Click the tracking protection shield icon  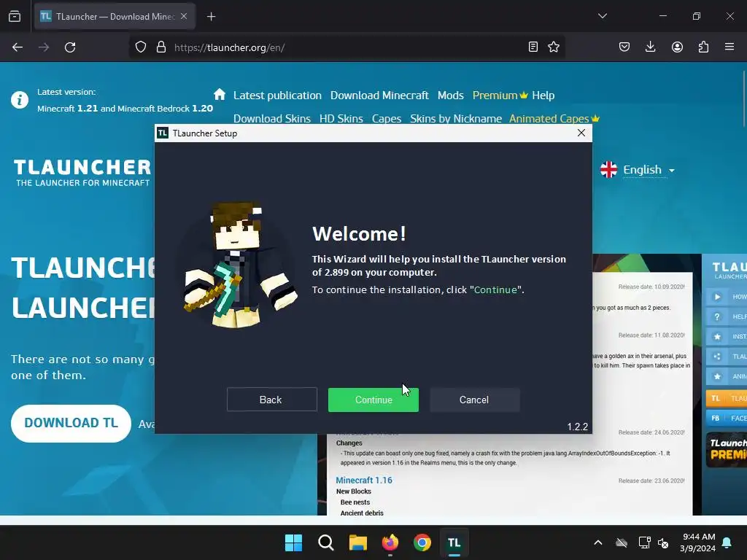pos(141,47)
